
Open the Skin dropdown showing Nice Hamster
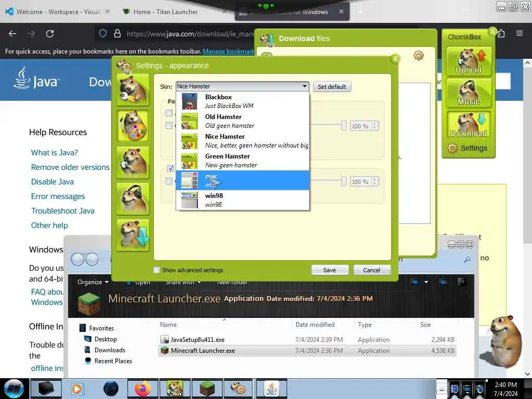coord(242,86)
